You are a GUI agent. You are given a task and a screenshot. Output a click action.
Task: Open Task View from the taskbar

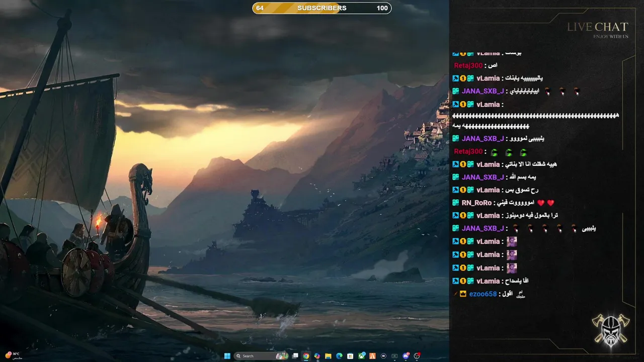pos(295,356)
